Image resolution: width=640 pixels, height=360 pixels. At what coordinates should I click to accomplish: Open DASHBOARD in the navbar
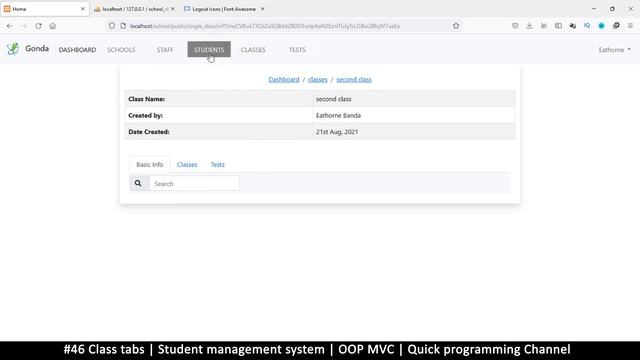coord(78,50)
